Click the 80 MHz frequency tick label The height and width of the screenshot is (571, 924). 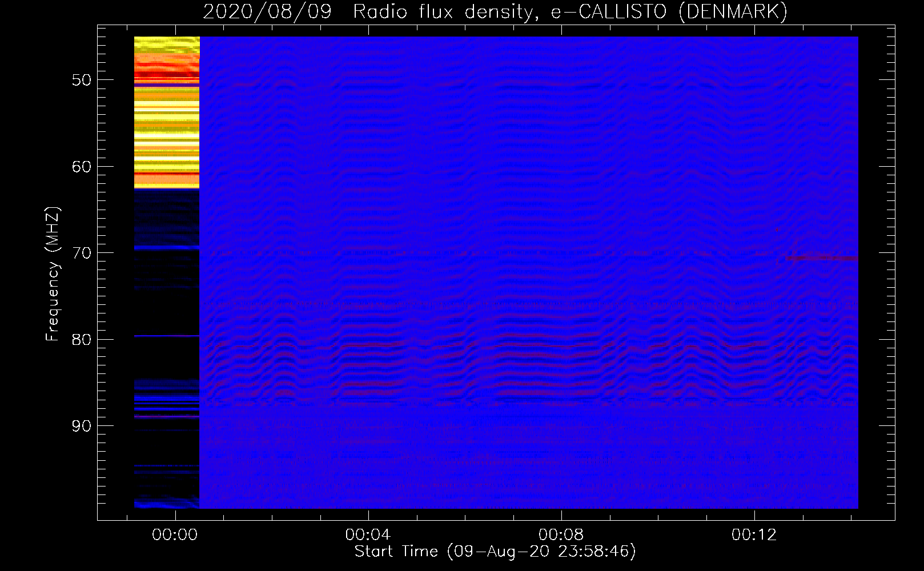[82, 340]
